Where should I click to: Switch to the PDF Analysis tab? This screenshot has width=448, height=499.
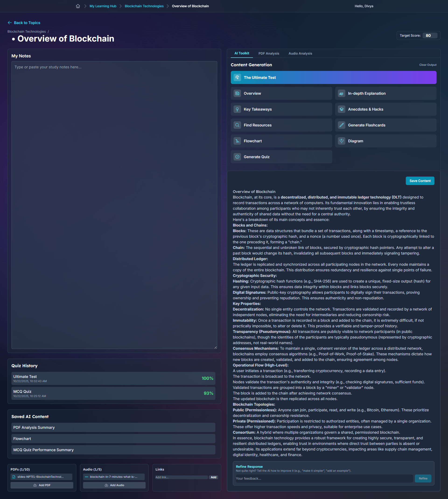tap(269, 53)
